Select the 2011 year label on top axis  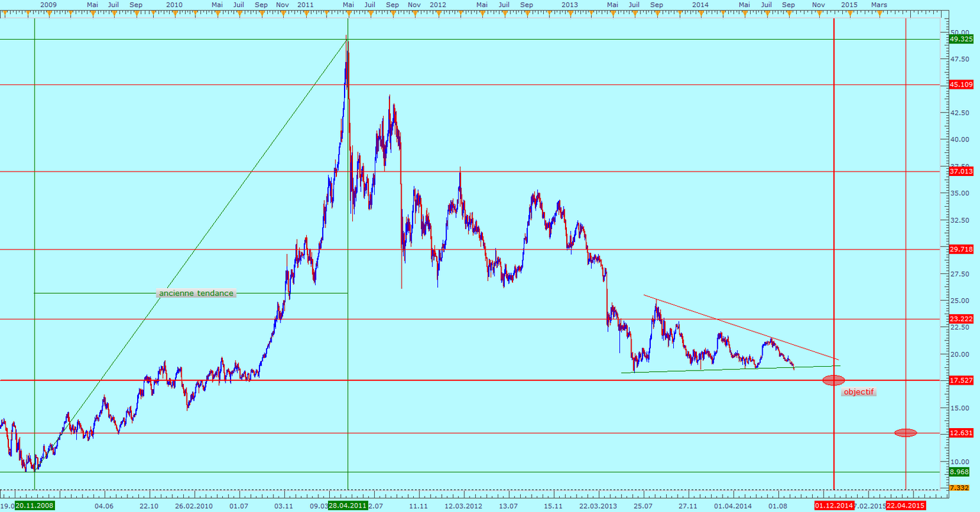click(x=306, y=4)
